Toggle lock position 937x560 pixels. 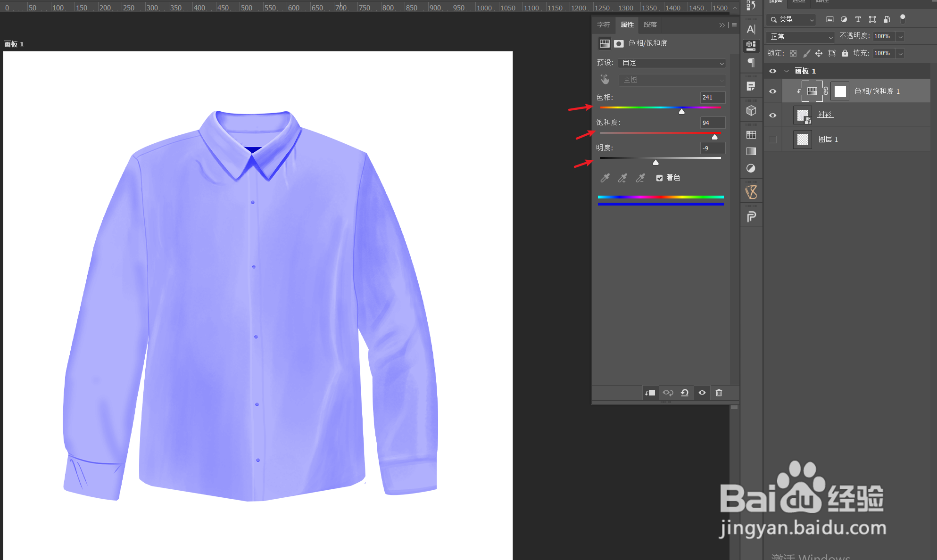pyautogui.click(x=819, y=53)
